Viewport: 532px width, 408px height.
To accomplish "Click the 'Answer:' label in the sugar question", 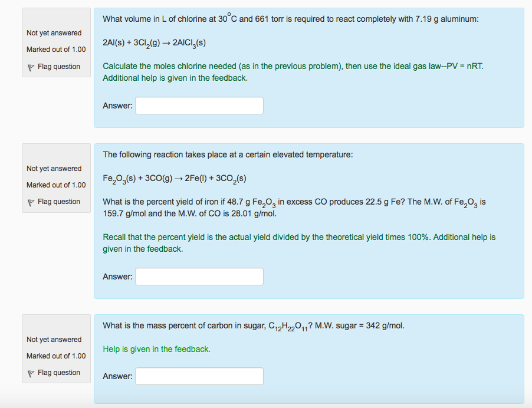I will click(x=117, y=376).
